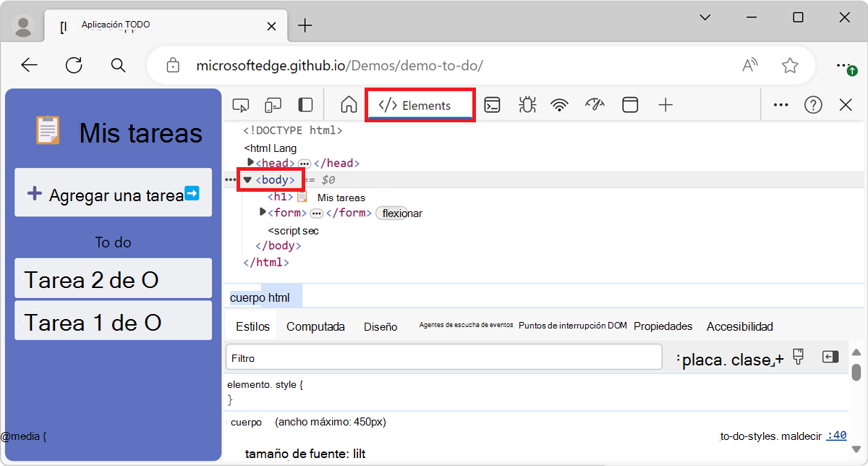Screen dimensions: 868x466
Task: Click the DevTools home icon
Action: (x=348, y=104)
